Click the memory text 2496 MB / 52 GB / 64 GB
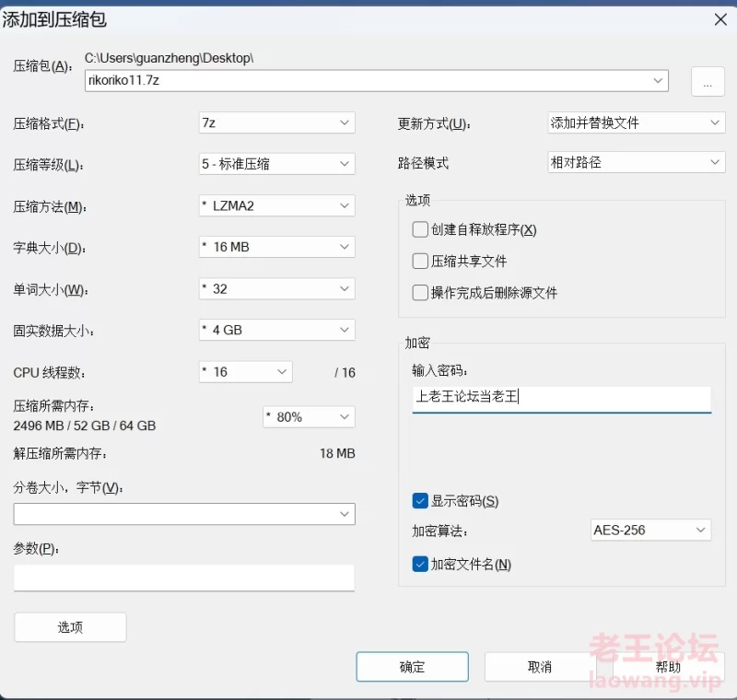Image resolution: width=737 pixels, height=700 pixels. 85,426
